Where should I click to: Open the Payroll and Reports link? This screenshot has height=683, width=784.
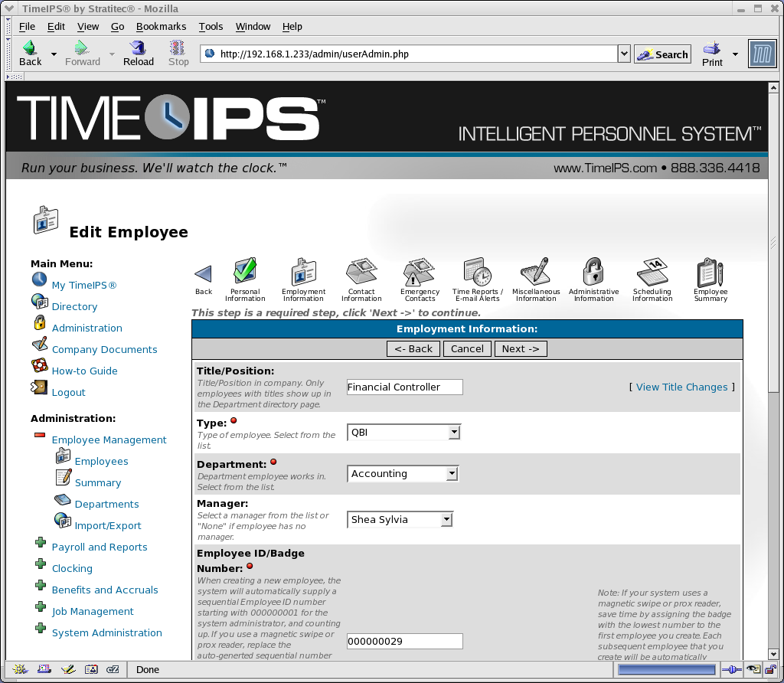tap(100, 547)
